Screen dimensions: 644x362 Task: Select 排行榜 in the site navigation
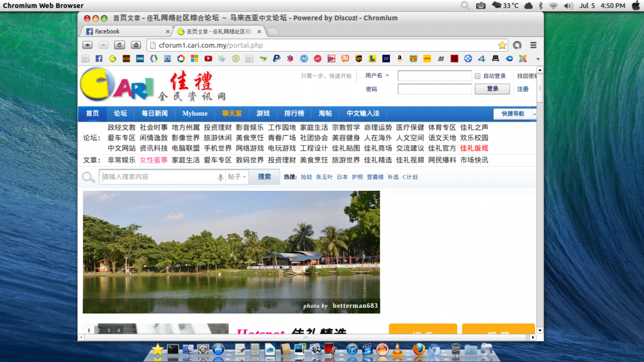(294, 114)
